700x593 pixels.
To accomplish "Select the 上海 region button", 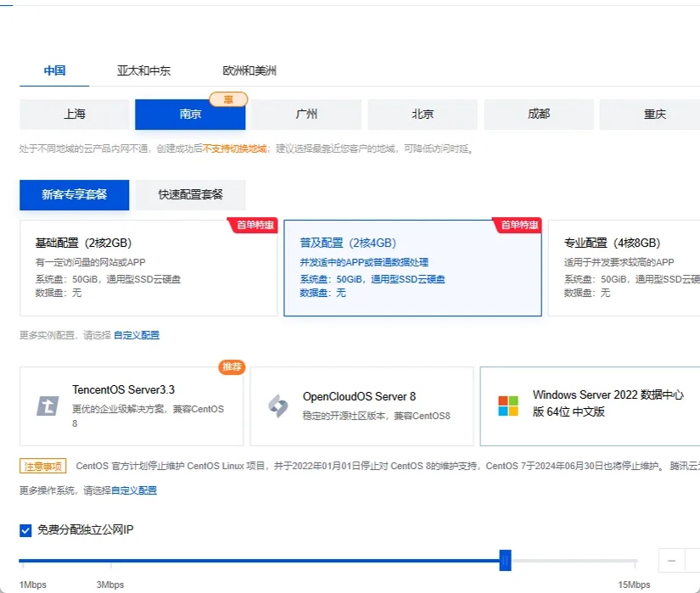I will click(x=73, y=114).
